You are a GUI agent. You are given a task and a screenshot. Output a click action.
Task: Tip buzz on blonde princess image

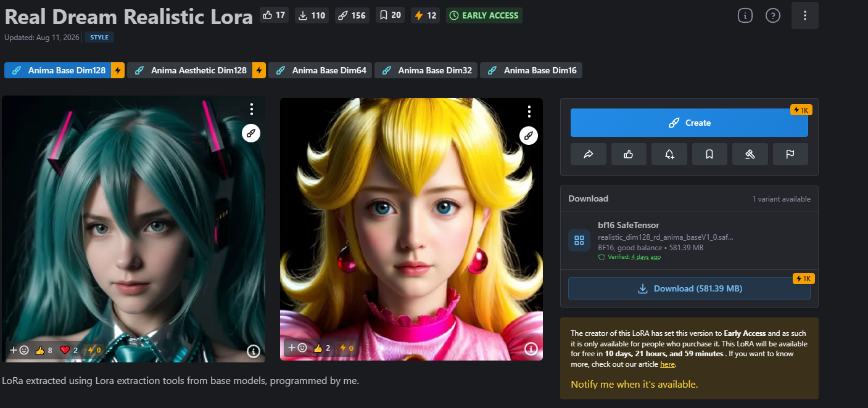click(x=347, y=348)
